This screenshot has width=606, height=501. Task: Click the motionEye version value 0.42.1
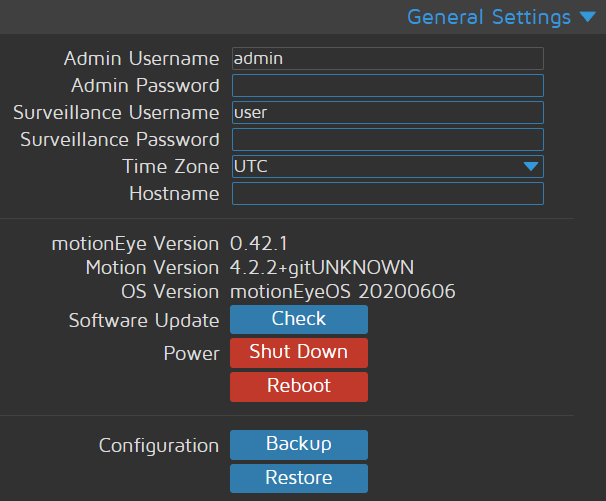[x=259, y=244]
